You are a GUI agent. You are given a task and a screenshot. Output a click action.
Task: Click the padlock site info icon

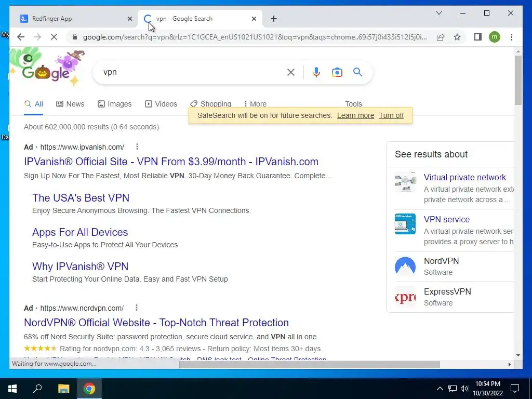click(x=75, y=37)
